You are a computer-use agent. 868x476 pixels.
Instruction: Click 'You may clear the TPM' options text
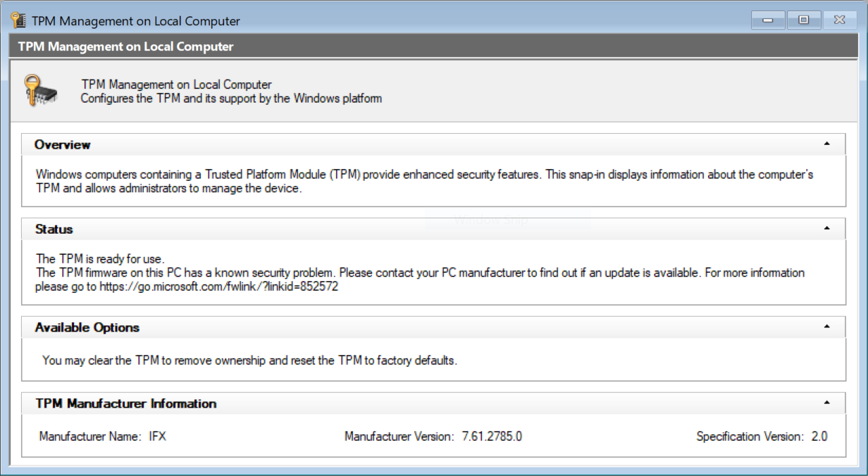pyautogui.click(x=250, y=361)
